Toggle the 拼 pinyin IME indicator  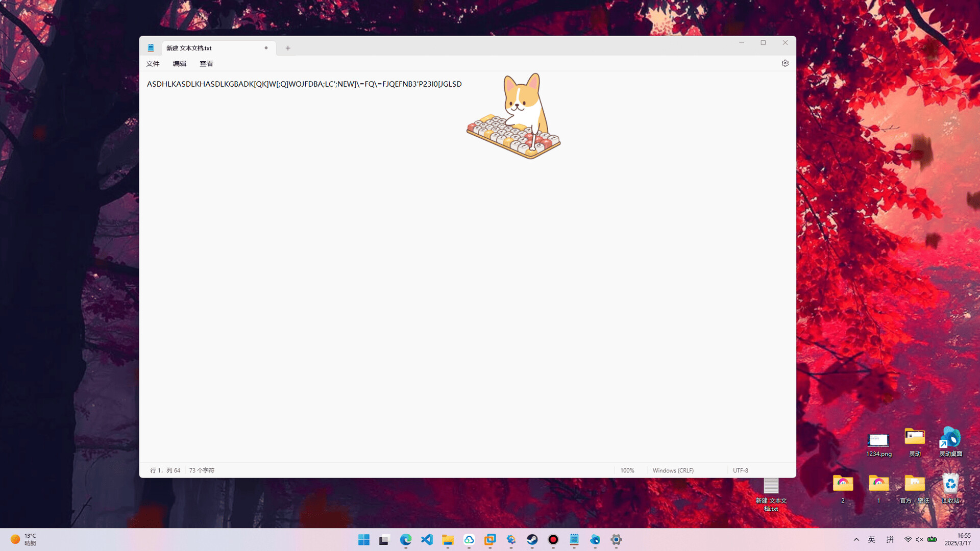coord(890,540)
